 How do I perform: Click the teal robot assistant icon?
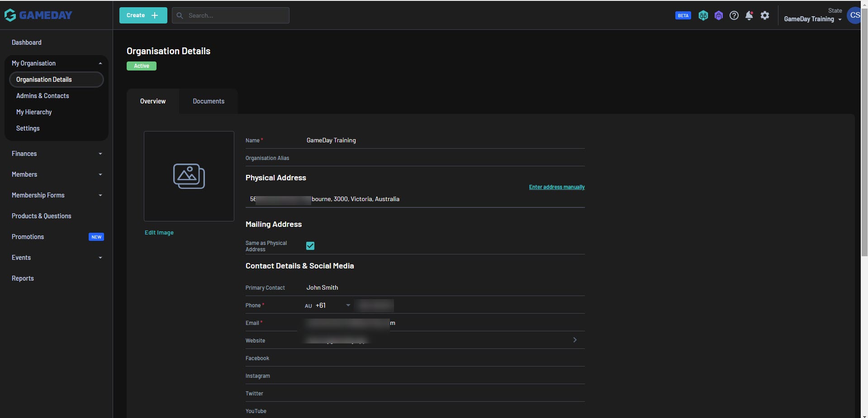coord(703,15)
